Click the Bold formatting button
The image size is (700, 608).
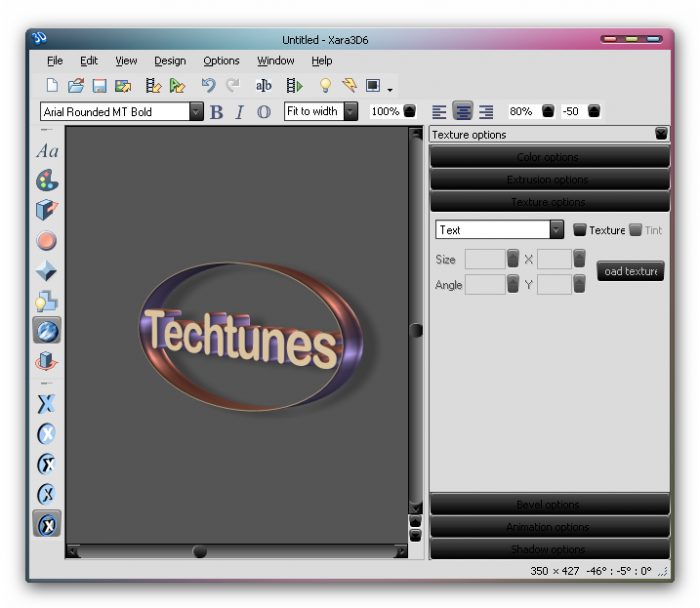coord(216,112)
